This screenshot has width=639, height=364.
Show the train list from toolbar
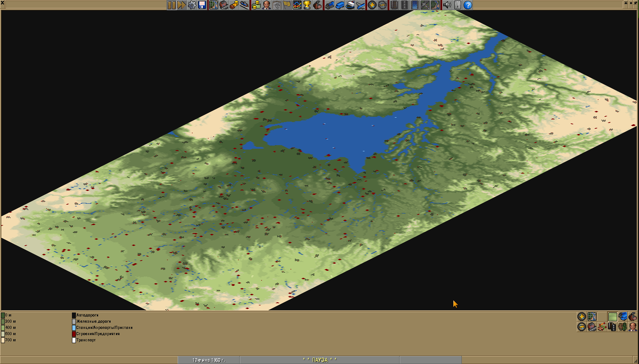click(329, 5)
